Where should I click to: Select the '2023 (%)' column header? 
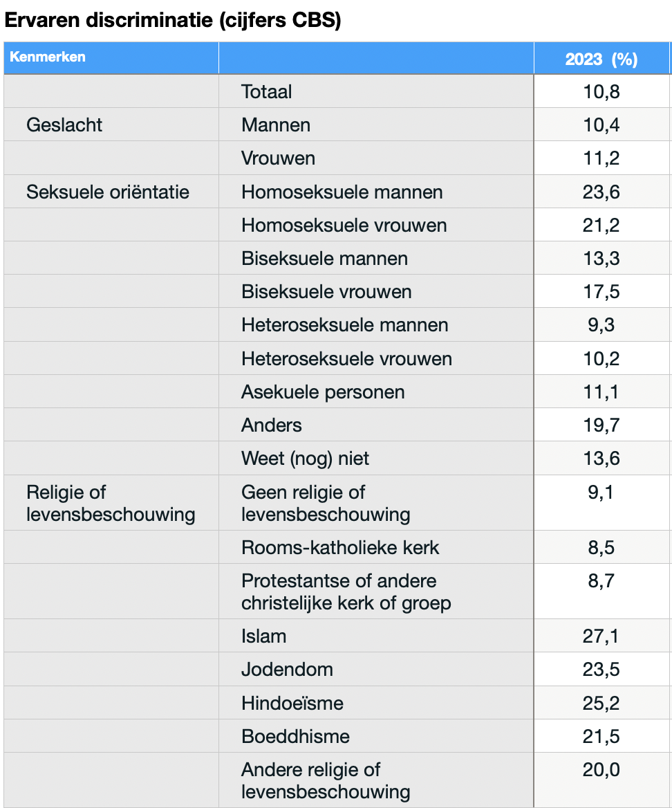(x=601, y=59)
